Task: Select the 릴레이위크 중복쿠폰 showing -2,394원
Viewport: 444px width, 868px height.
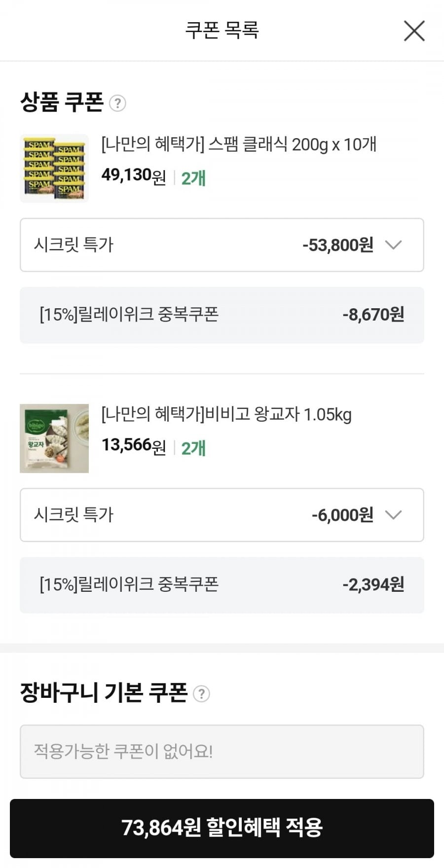Action: point(222,585)
